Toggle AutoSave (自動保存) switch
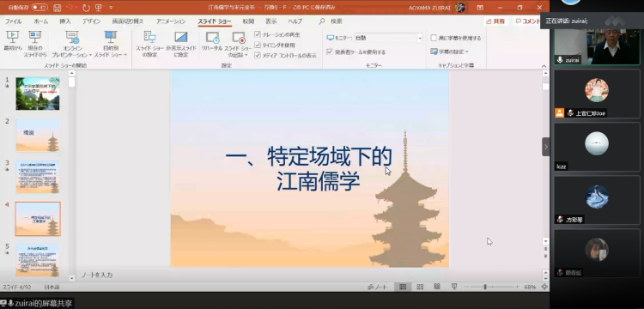 (39, 8)
